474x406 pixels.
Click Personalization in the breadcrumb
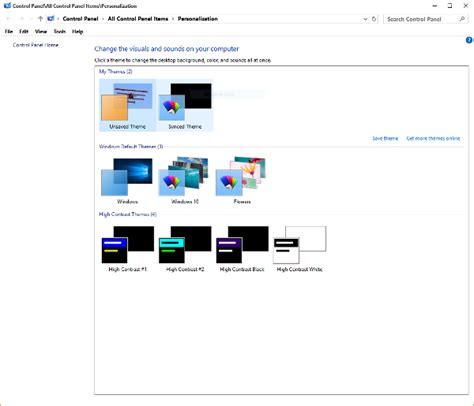[x=198, y=19]
